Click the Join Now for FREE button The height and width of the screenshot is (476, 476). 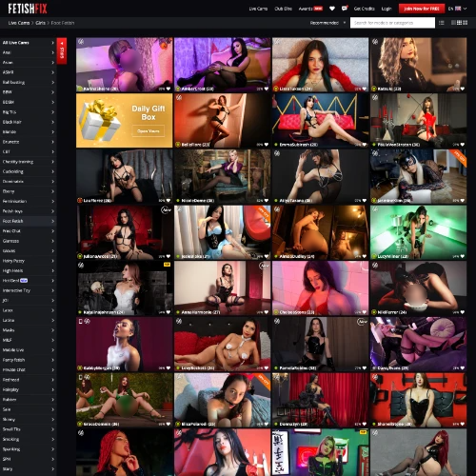422,9
